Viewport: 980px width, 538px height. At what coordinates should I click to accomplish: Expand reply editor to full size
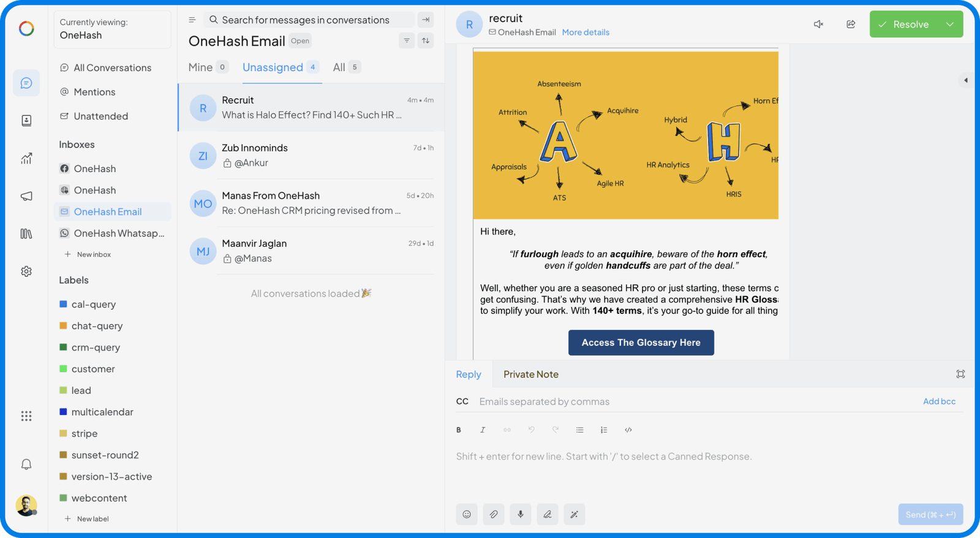(x=960, y=374)
